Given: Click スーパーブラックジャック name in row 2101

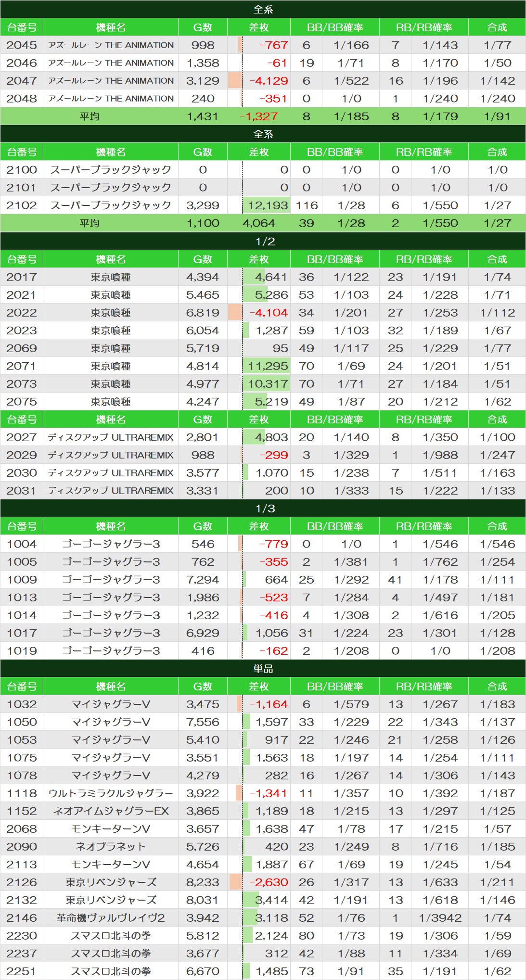Looking at the screenshot, I should coord(111,188).
